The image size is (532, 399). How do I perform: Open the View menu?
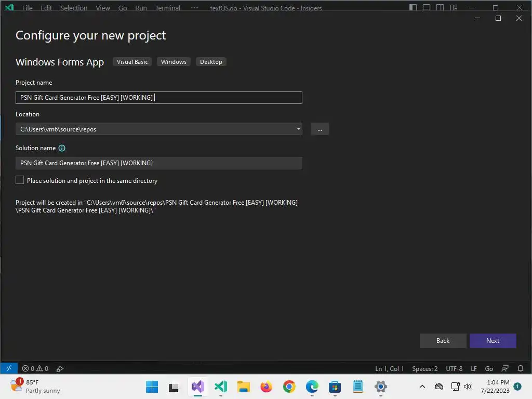point(103,8)
